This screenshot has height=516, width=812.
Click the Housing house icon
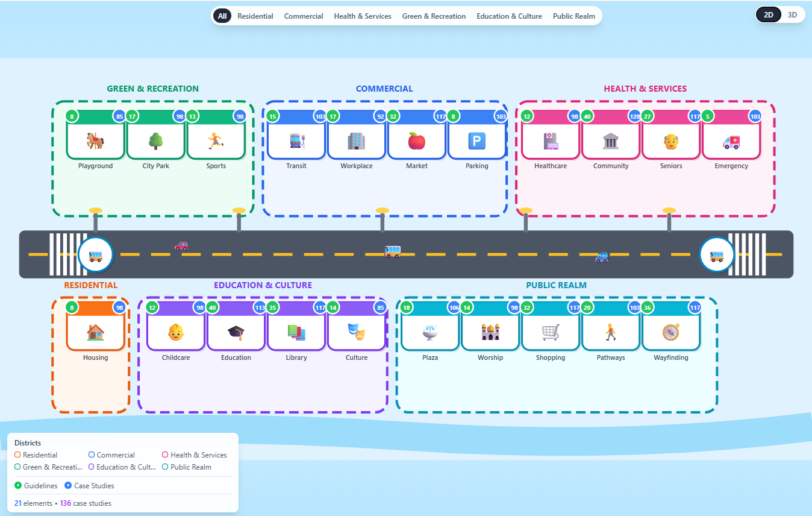[x=95, y=332]
